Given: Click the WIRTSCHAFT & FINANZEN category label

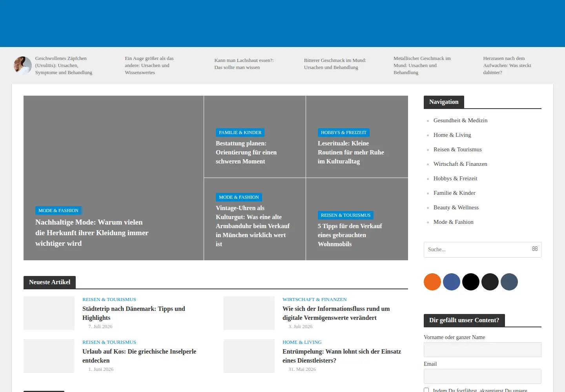Looking at the screenshot, I should 315,299.
